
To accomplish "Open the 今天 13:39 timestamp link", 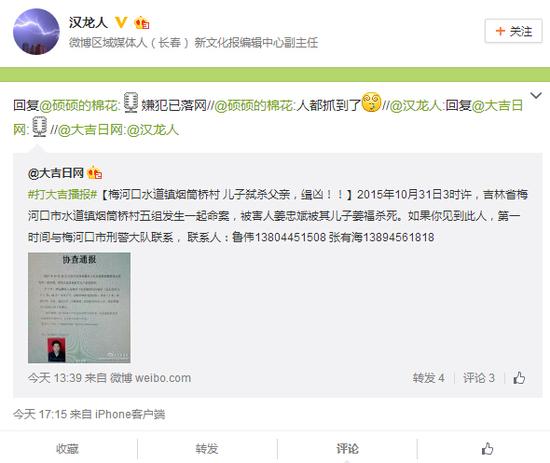I will [54, 378].
